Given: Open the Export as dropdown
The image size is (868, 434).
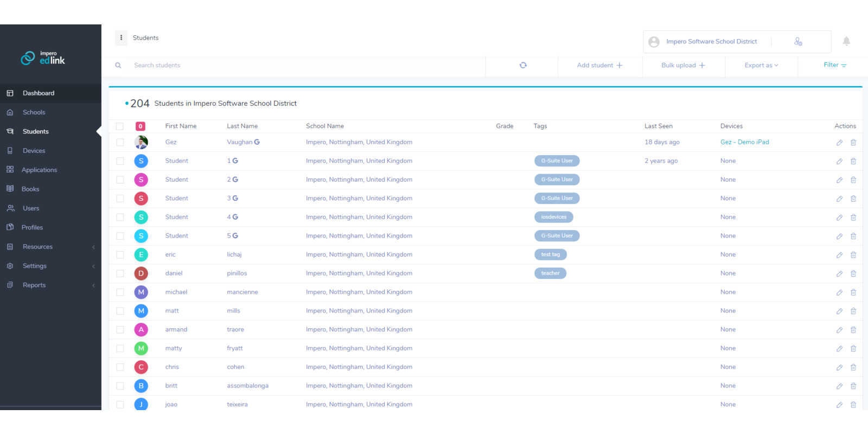Looking at the screenshot, I should pos(761,65).
